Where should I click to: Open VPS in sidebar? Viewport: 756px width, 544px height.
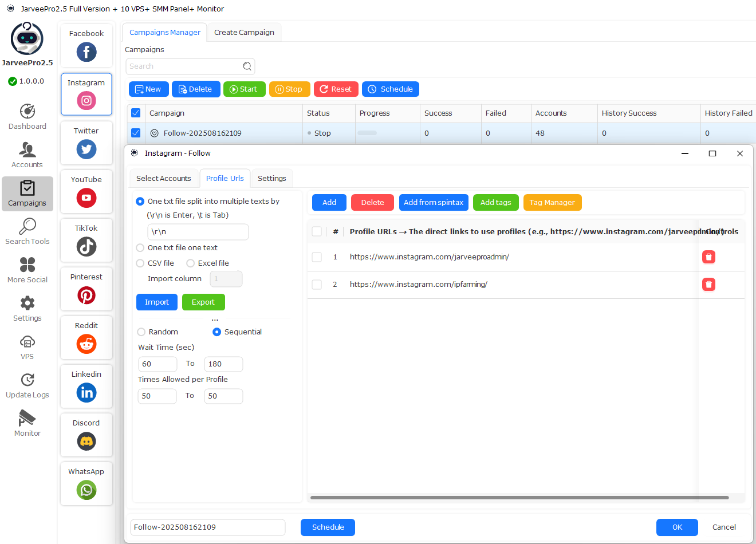coord(27,347)
